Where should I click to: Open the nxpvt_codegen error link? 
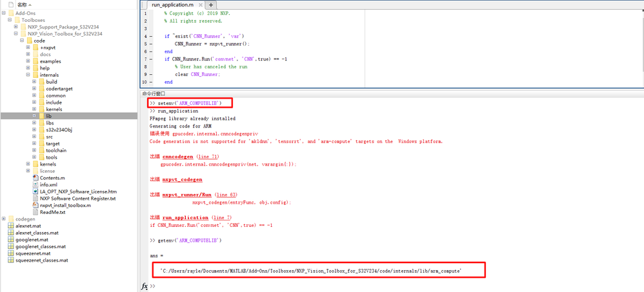[x=183, y=179]
